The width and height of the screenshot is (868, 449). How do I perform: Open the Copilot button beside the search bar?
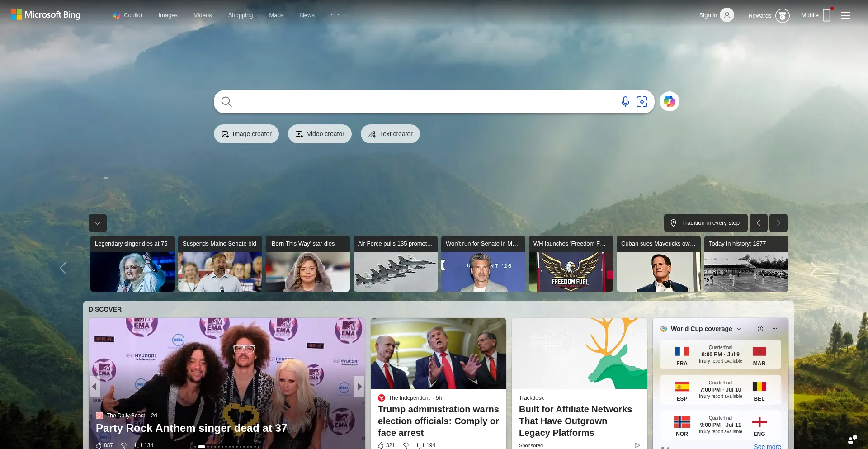tap(670, 101)
